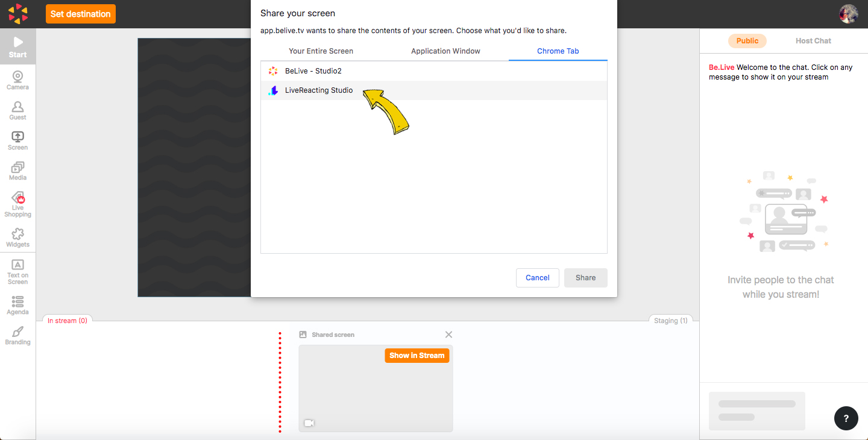Open the Set destination button
The image size is (868, 440).
point(81,14)
